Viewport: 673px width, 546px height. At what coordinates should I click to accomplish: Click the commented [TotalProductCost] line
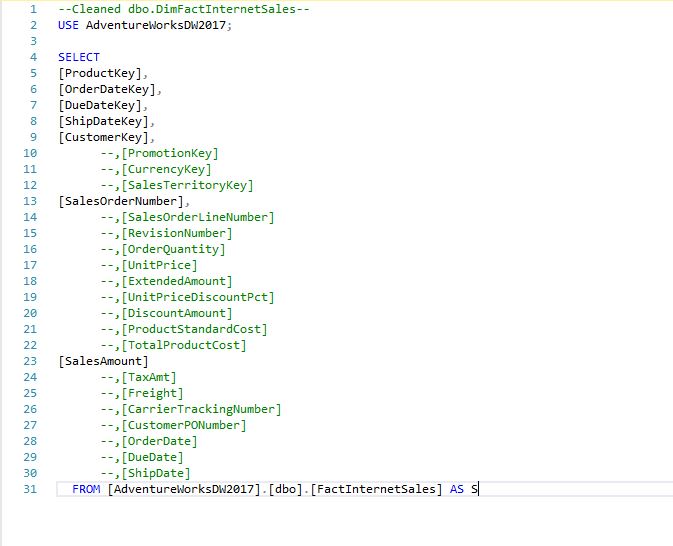tap(173, 346)
